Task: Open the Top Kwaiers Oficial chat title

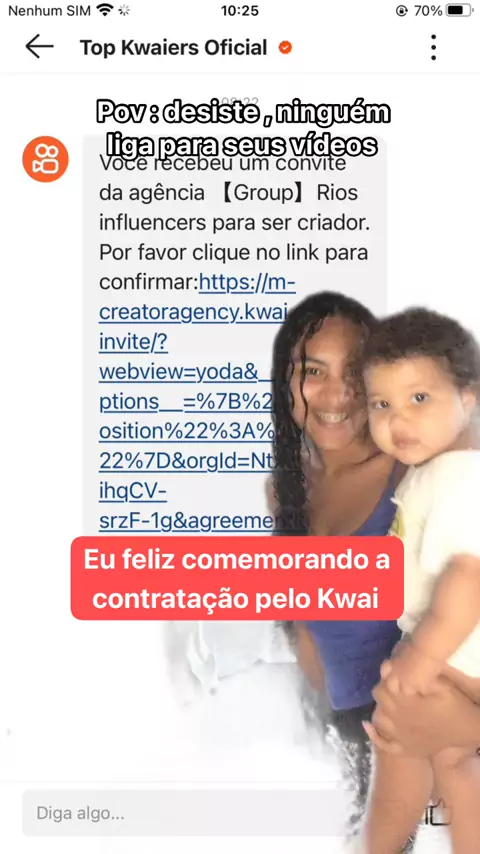Action: 173,47
